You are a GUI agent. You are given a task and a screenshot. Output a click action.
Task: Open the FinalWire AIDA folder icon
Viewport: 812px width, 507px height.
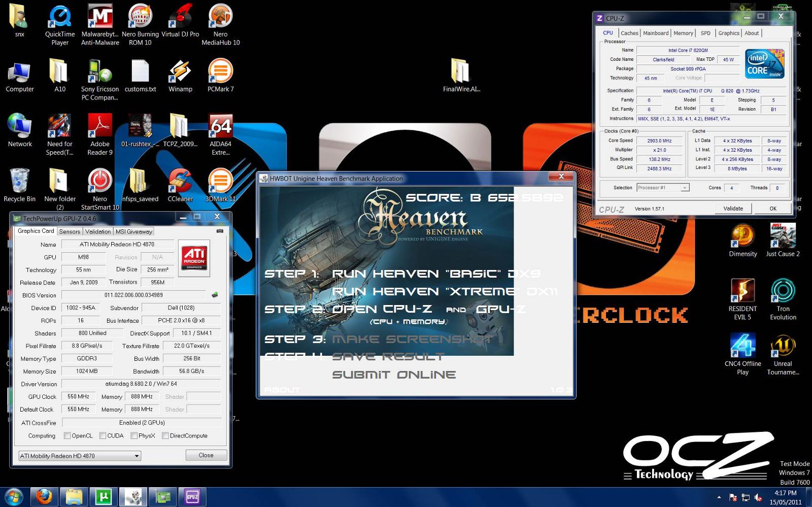461,76
